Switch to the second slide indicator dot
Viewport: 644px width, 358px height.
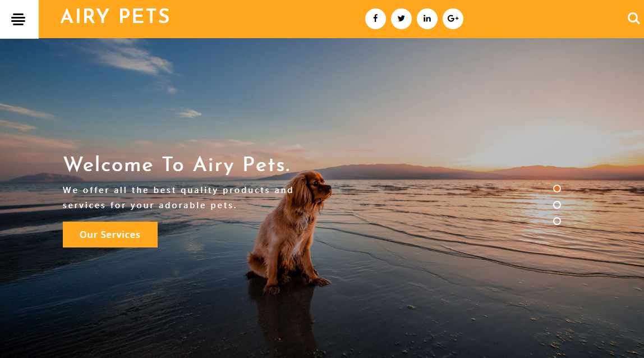click(557, 205)
